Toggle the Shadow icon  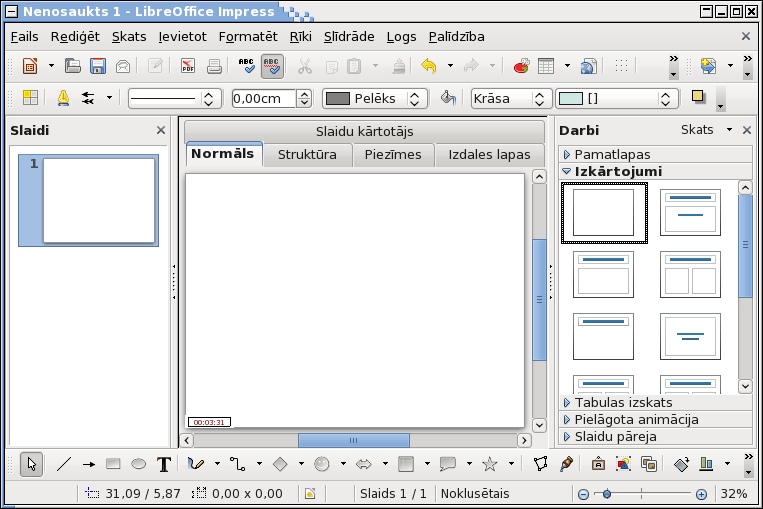(x=699, y=97)
